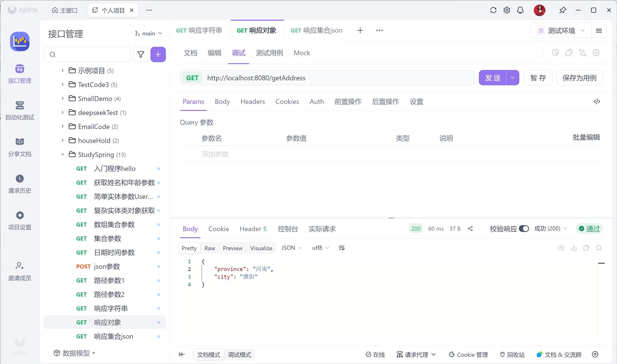Copy the response body content
This screenshot has width=617, height=364.
[x=586, y=248]
